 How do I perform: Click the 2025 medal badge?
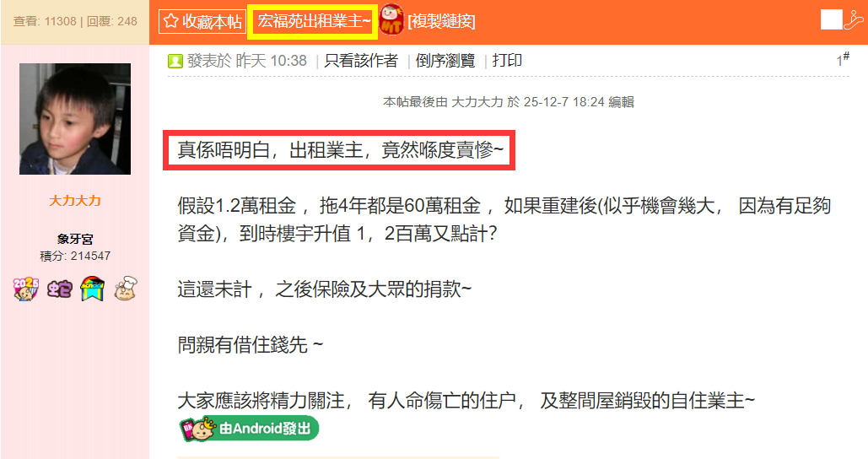(26, 289)
